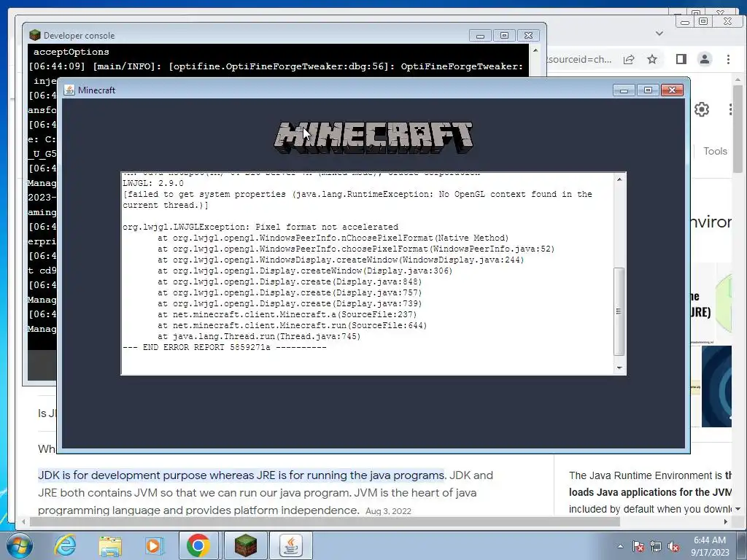747x560 pixels.
Task: Click Chrome horizontal scrollbar right arrow
Action: (x=726, y=522)
